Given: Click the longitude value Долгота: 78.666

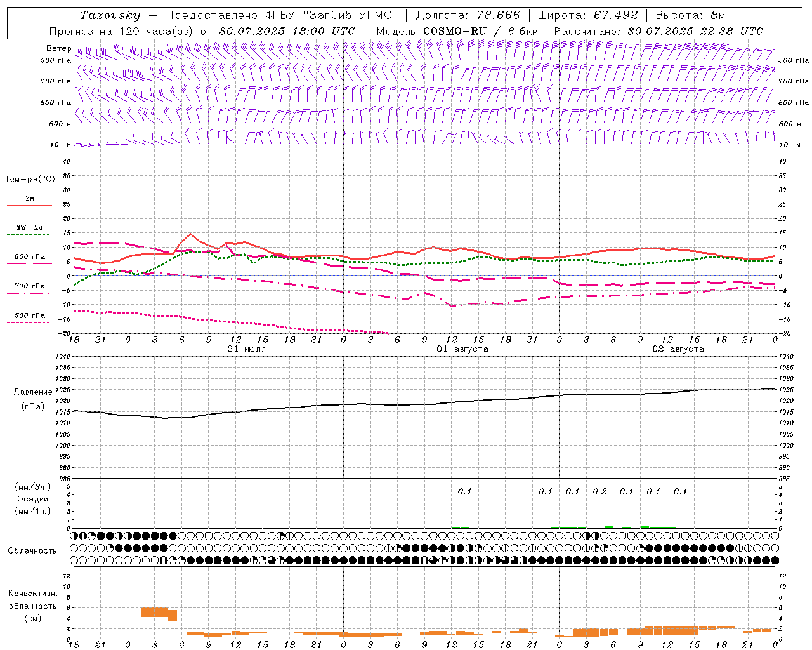Looking at the screenshot, I should 468,15.
